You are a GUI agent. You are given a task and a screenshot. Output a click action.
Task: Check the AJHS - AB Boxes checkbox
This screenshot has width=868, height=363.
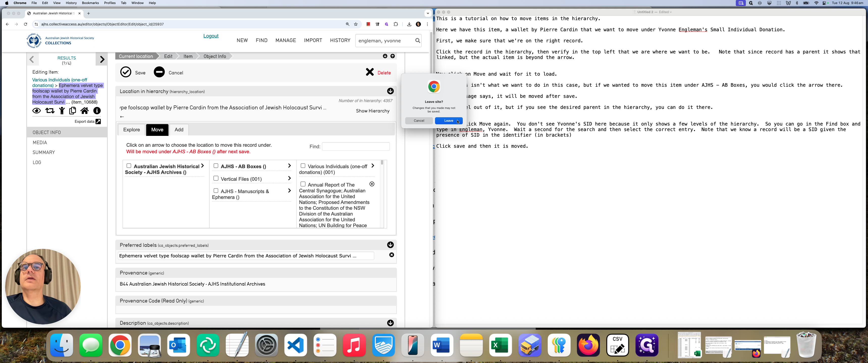click(x=216, y=166)
